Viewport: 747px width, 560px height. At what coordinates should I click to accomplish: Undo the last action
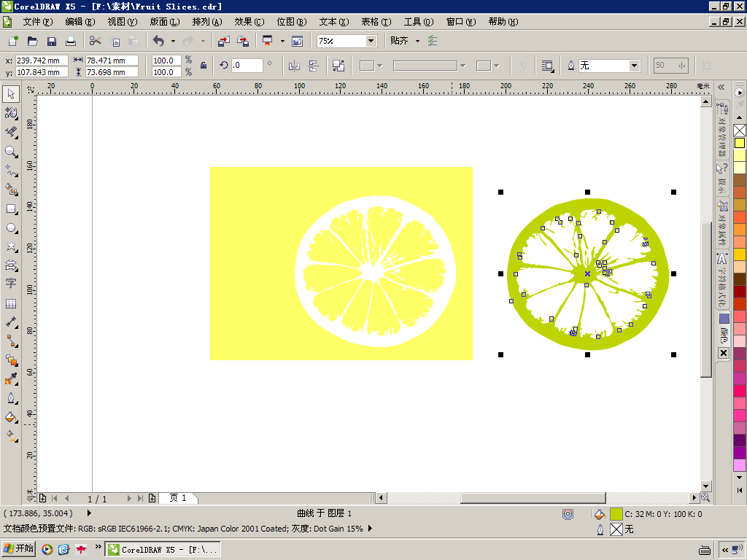click(158, 41)
